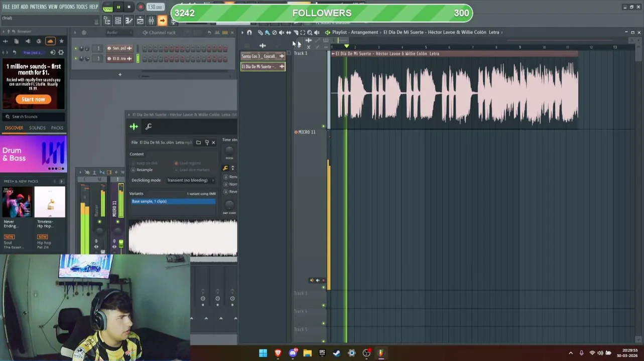Switch to the PACKS tab

click(57, 128)
